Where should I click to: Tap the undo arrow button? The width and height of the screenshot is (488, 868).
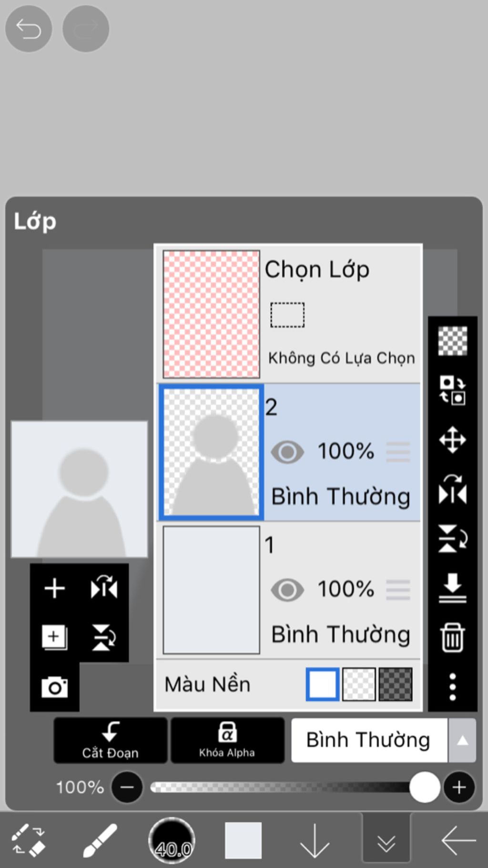[29, 29]
